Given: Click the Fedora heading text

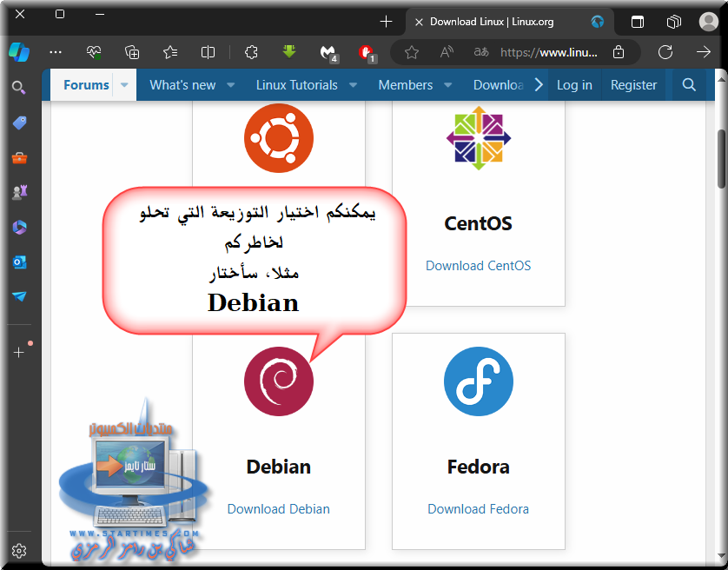Looking at the screenshot, I should (x=478, y=467).
